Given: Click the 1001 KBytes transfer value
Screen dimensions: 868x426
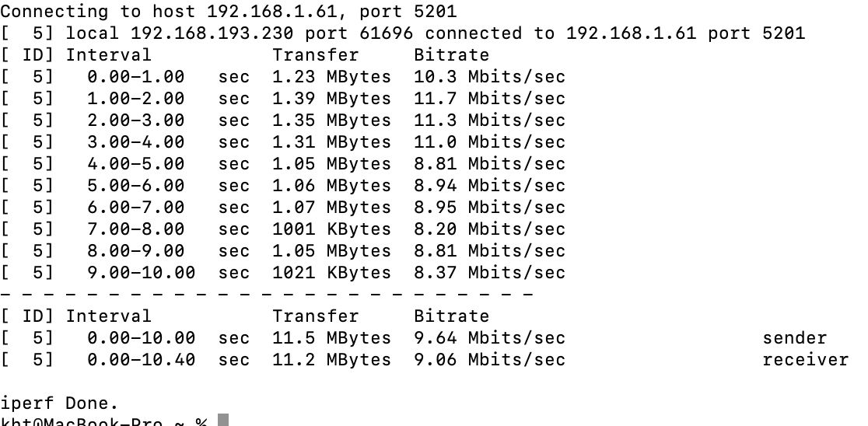Looking at the screenshot, I should (x=331, y=229).
